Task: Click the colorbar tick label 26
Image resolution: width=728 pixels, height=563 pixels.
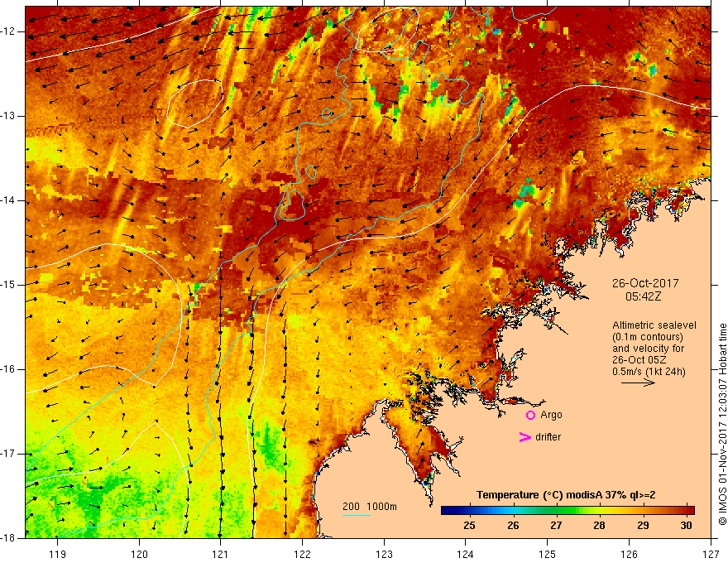Action: tap(513, 526)
